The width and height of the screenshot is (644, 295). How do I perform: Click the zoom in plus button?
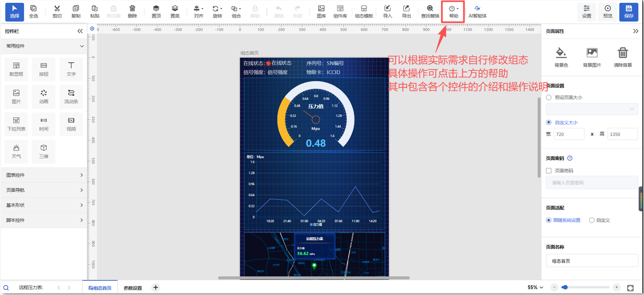(x=616, y=287)
